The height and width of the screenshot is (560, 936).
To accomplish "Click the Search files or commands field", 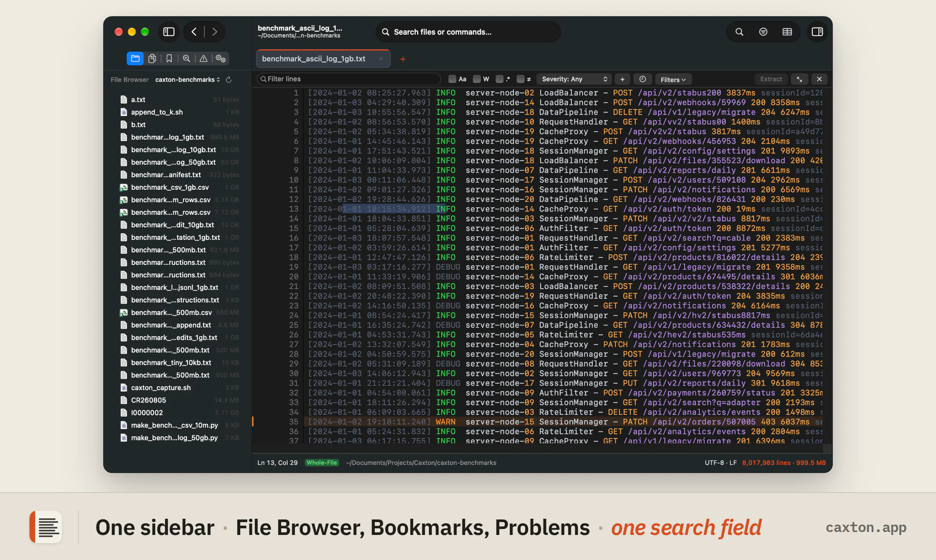I will coord(468,32).
